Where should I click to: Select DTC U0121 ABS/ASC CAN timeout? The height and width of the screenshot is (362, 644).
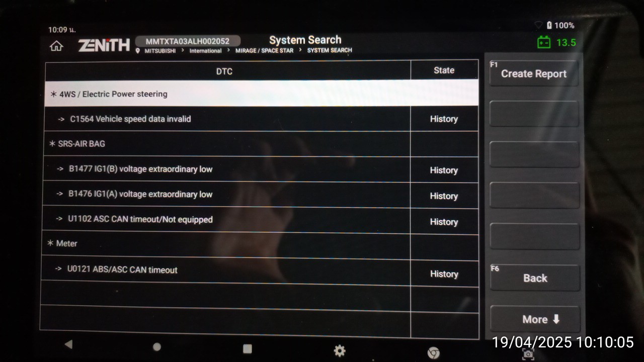pos(226,270)
